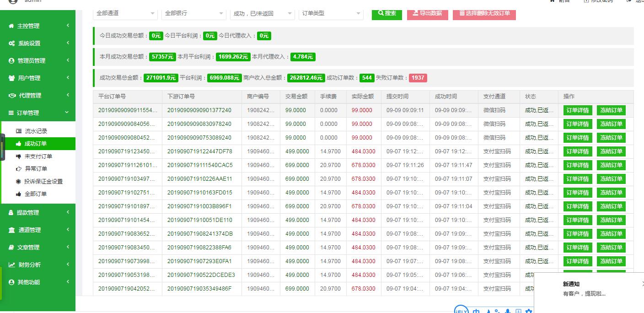Click the home icon beside 主控管理
644x313 pixels.
pyautogui.click(x=11, y=26)
